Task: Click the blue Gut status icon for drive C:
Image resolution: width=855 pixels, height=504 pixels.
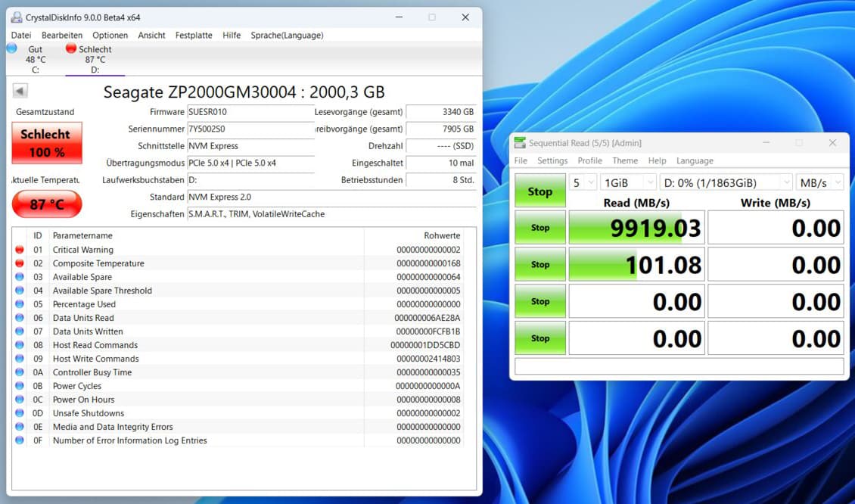Action: [x=11, y=48]
